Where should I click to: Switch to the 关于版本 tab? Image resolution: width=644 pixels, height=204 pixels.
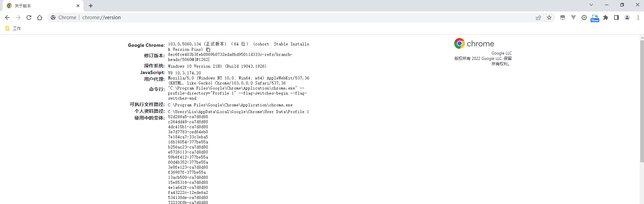[x=43, y=6]
